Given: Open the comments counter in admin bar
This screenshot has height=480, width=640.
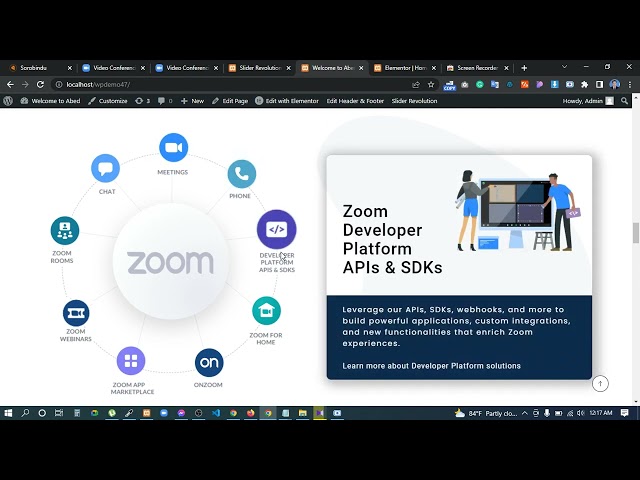Looking at the screenshot, I should pos(165,101).
